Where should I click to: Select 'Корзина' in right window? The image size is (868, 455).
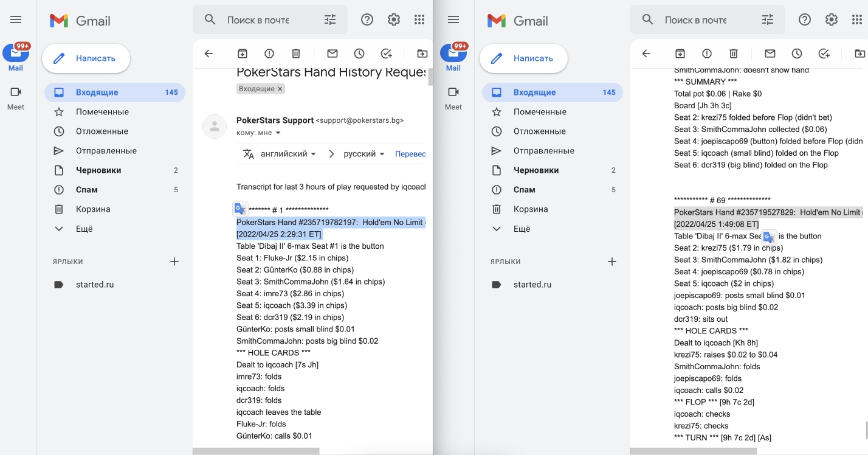click(x=552, y=209)
